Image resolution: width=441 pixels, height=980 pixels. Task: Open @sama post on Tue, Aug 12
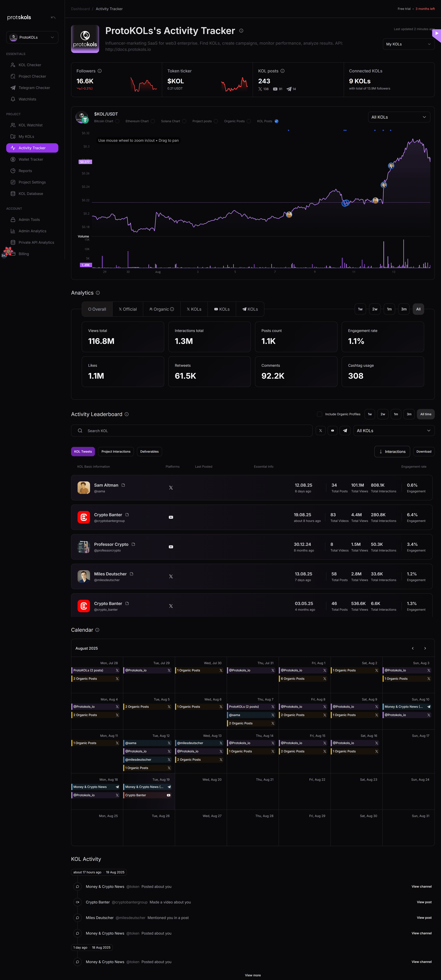[x=147, y=743]
